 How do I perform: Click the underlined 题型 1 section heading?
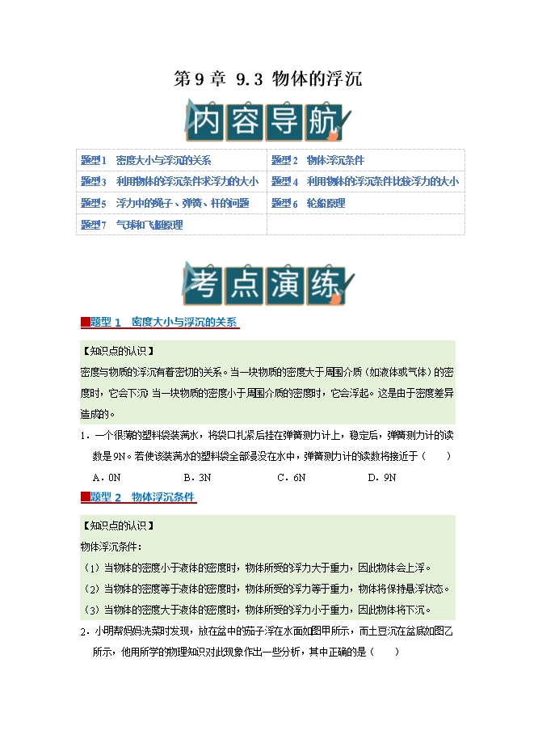(x=163, y=322)
